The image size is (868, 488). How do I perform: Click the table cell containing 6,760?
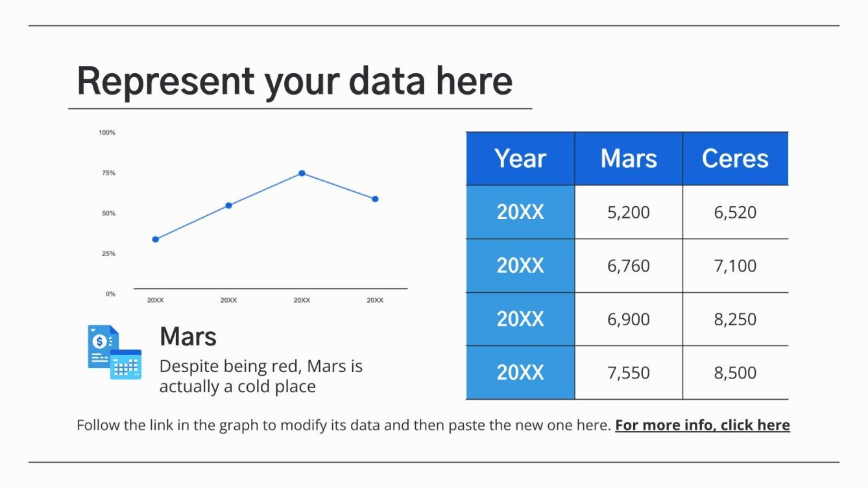click(629, 266)
